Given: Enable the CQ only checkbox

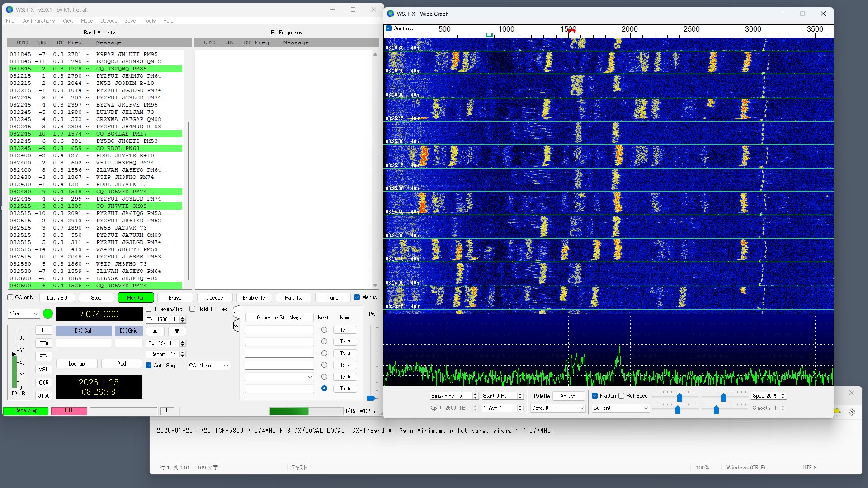Looking at the screenshot, I should click(x=10, y=297).
